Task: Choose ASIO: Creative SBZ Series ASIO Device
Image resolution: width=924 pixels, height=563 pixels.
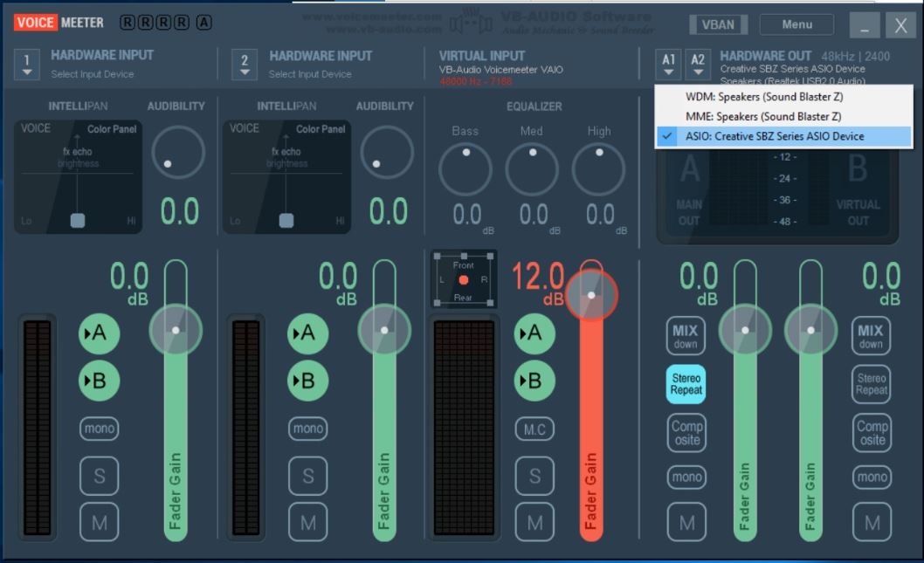Action: pos(783,136)
